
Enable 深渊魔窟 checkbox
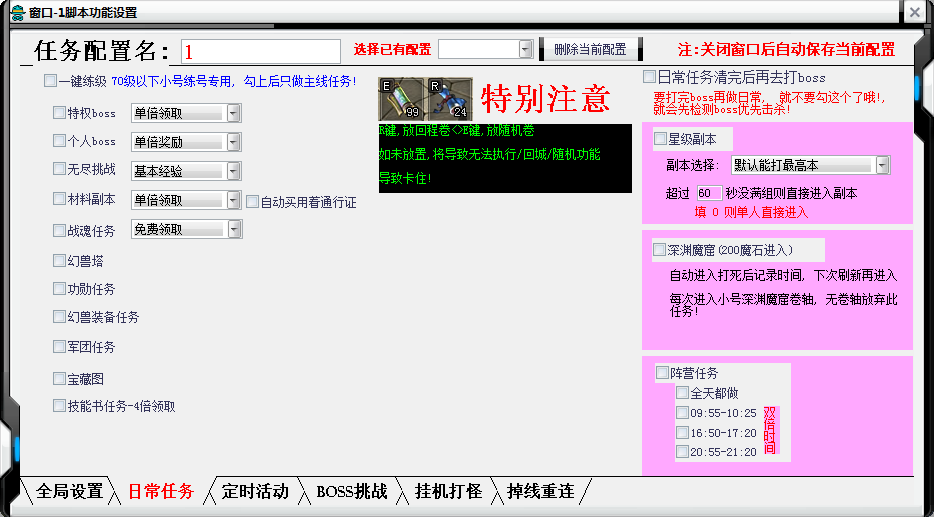[x=659, y=250]
